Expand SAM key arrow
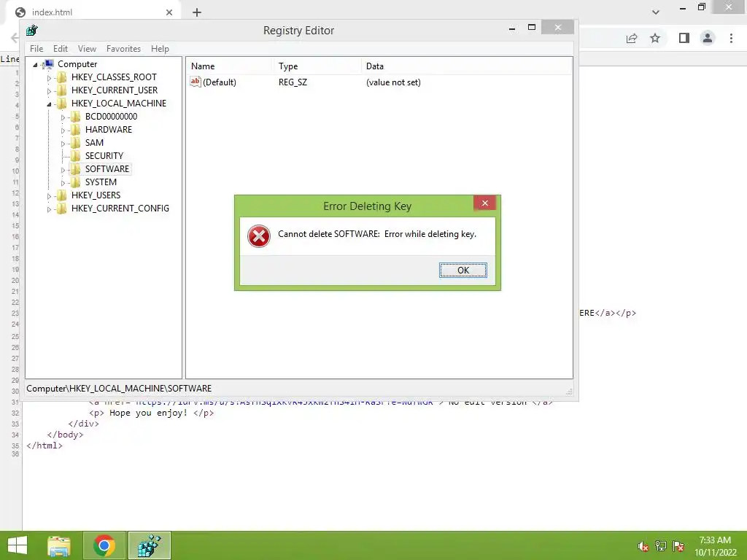747x560 pixels. (x=63, y=144)
